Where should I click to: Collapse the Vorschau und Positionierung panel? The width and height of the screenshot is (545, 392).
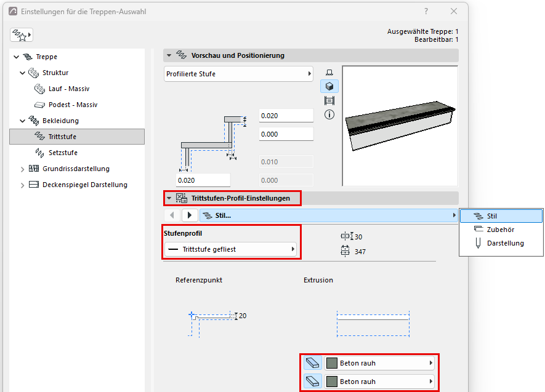pos(169,55)
